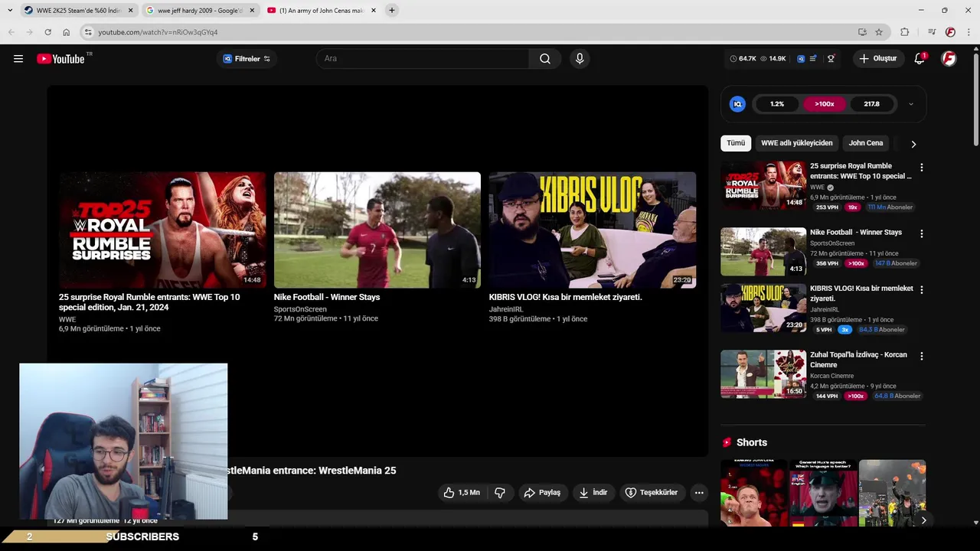Open a new browser tab
This screenshot has width=980, height=551.
coord(392,11)
